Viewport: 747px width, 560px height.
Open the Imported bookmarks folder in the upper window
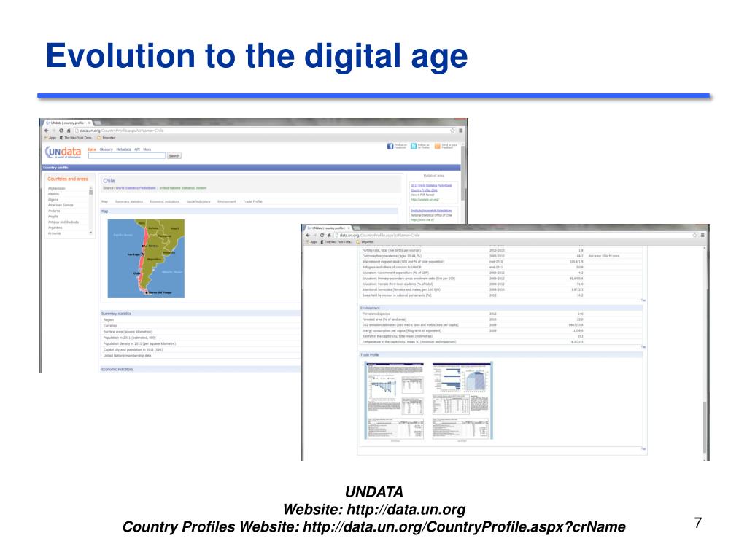pyautogui.click(x=107, y=138)
